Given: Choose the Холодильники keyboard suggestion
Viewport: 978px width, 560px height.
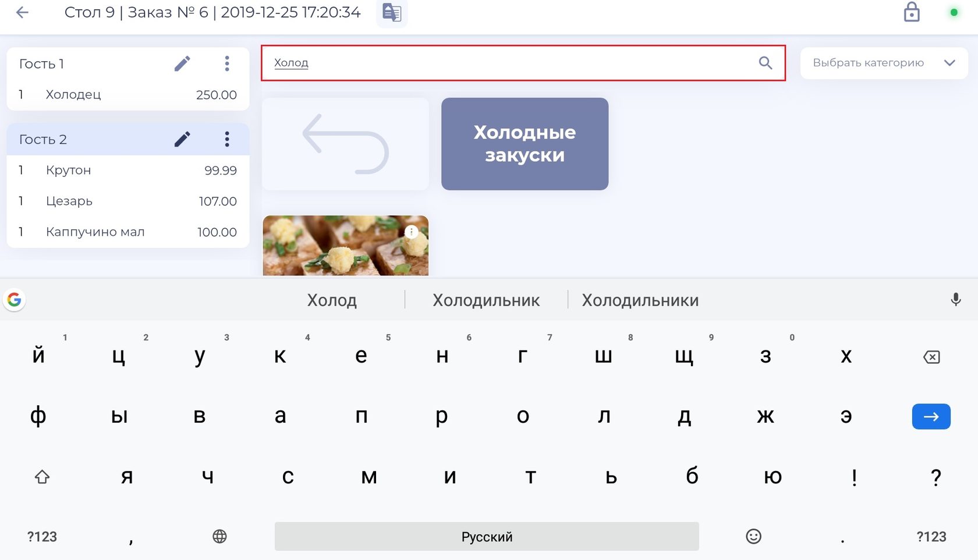Looking at the screenshot, I should pos(640,300).
